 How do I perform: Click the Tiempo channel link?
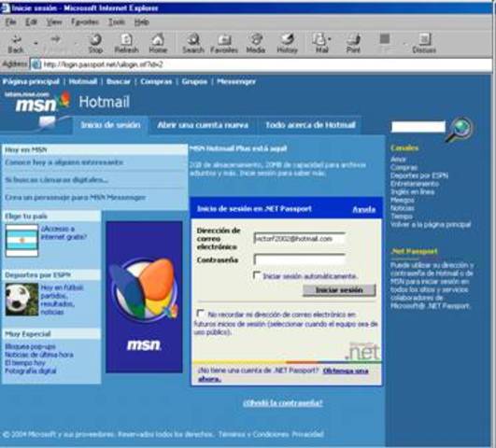[401, 217]
